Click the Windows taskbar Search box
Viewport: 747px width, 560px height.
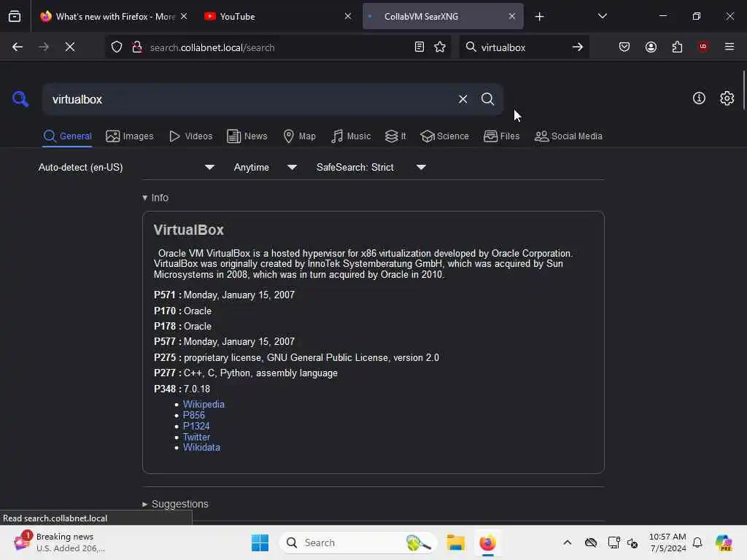[x=358, y=542]
